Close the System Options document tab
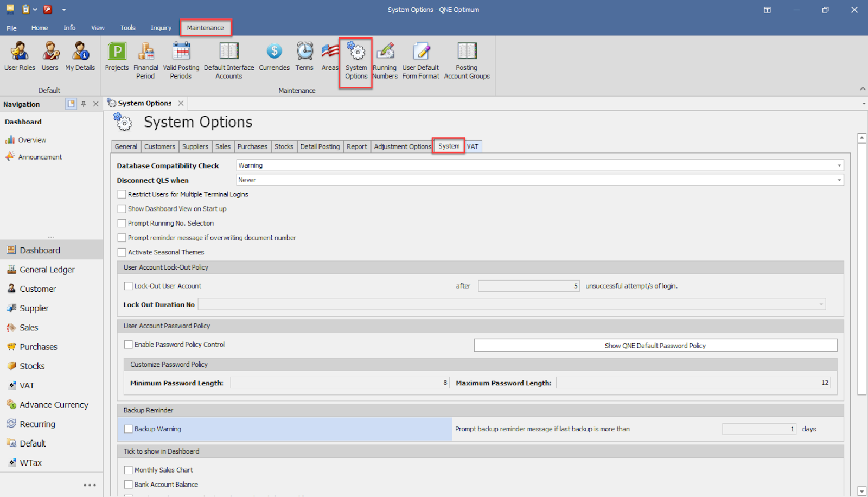 [181, 103]
